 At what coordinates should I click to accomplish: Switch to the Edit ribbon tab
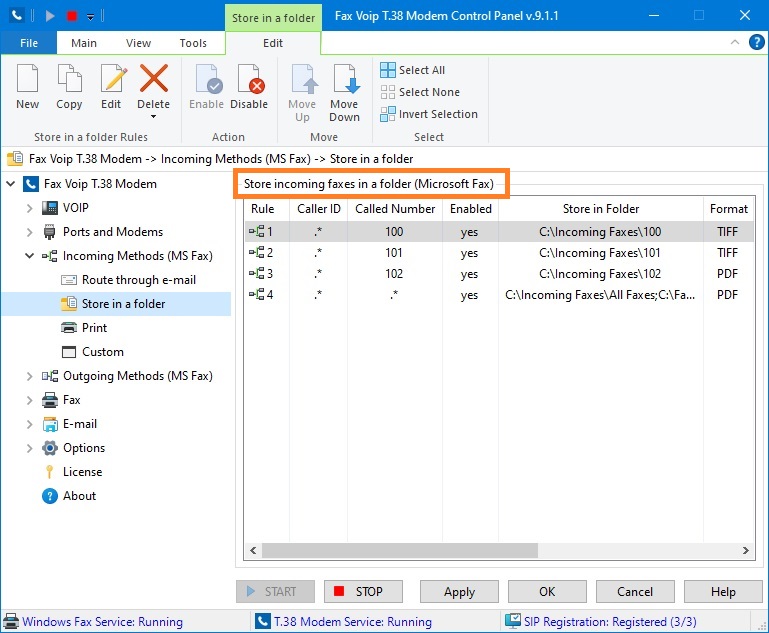(x=273, y=43)
